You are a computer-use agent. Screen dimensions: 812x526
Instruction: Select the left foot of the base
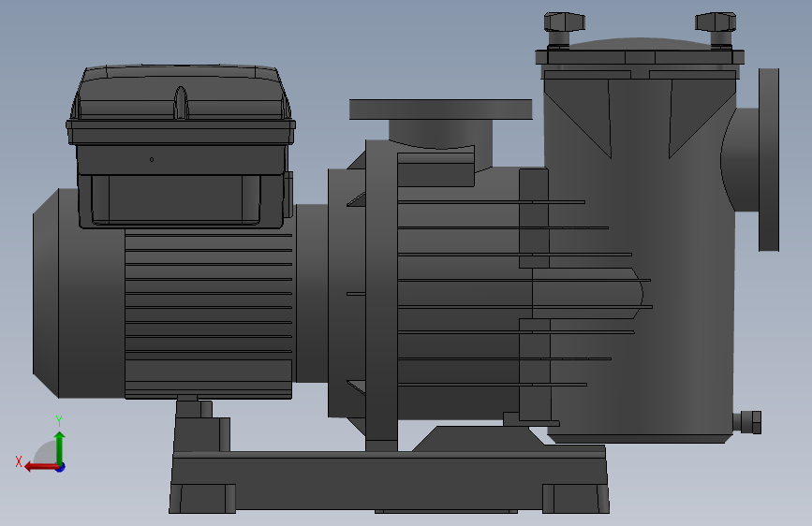pyautogui.click(x=202, y=499)
